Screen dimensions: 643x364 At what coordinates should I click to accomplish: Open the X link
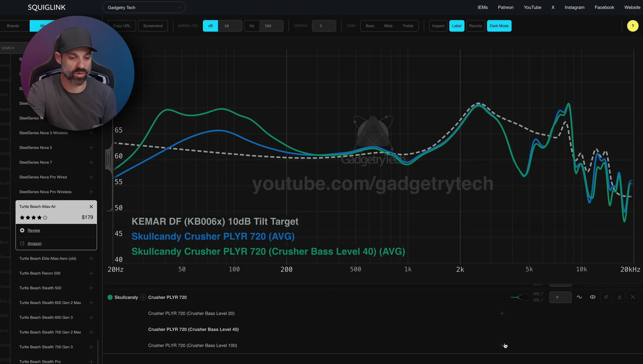(x=553, y=7)
